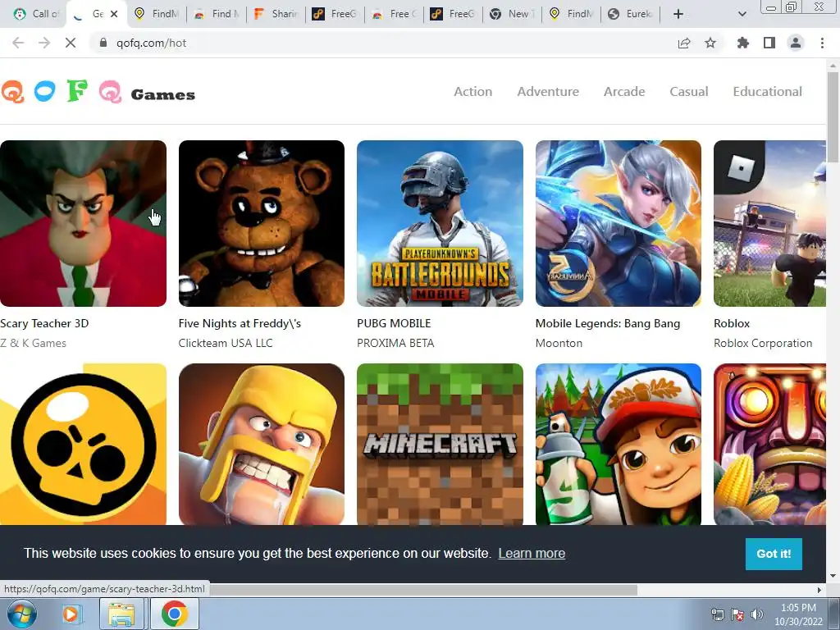Click the Five Nights at Freddy's title
The width and height of the screenshot is (840, 630).
coord(240,323)
